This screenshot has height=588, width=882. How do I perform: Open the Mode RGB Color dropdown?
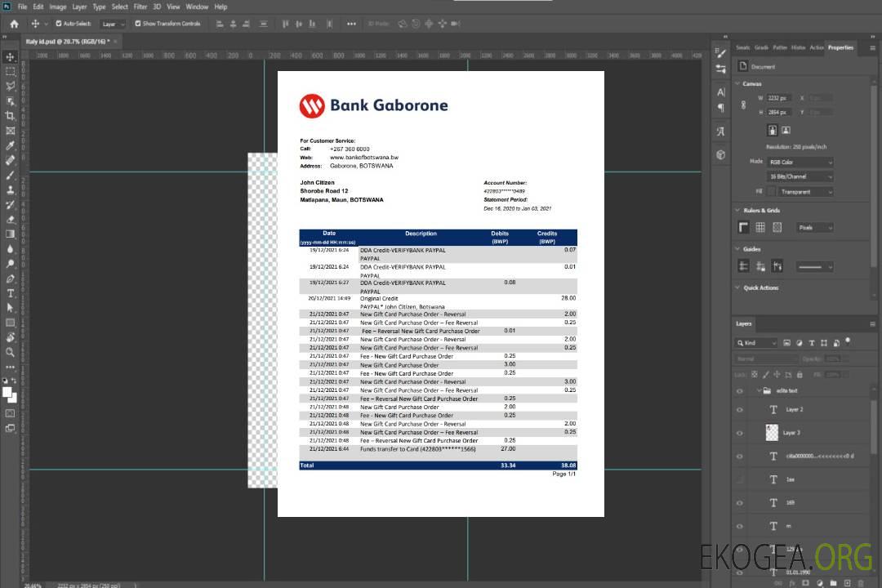pos(800,162)
